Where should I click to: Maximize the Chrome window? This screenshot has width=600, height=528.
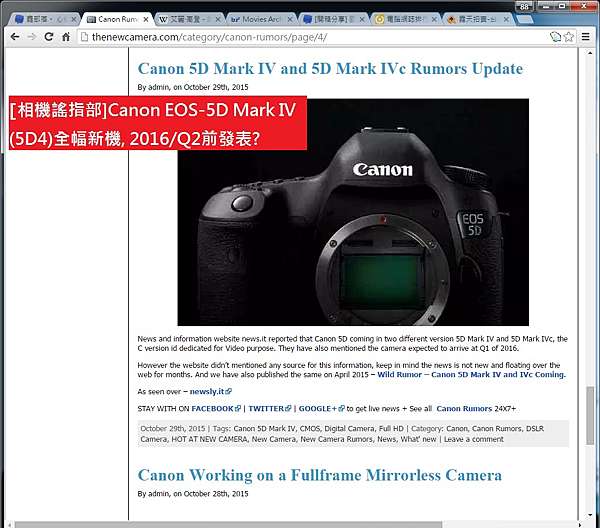click(x=562, y=5)
